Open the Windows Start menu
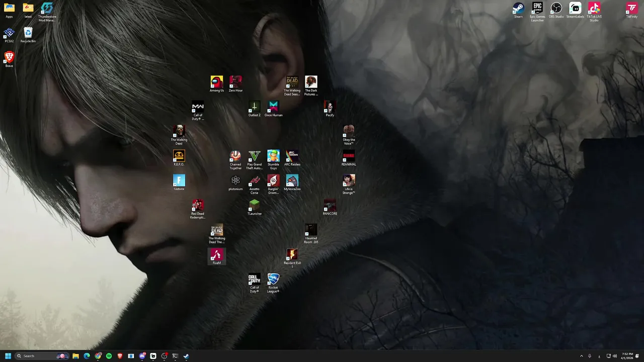Image resolution: width=644 pixels, height=362 pixels. (x=8, y=356)
